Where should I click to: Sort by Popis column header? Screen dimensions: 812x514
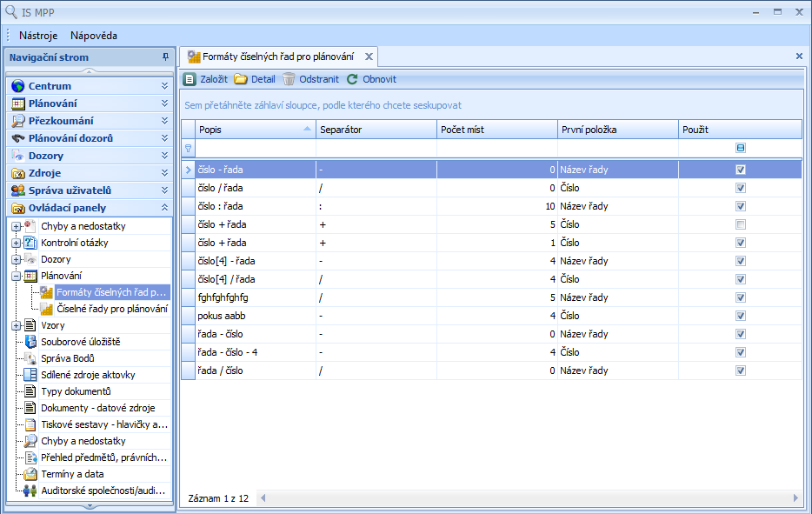point(256,130)
